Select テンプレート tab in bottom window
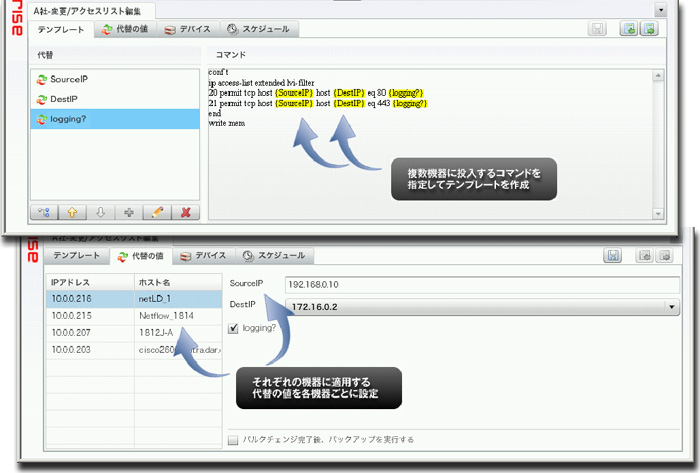 76,255
